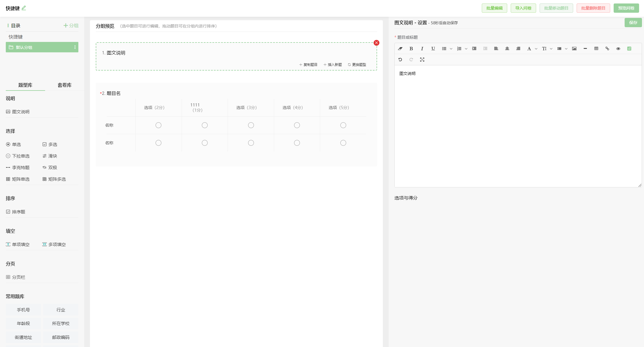Add the 图文说明 question type
The height and width of the screenshot is (347, 644).
tap(18, 112)
